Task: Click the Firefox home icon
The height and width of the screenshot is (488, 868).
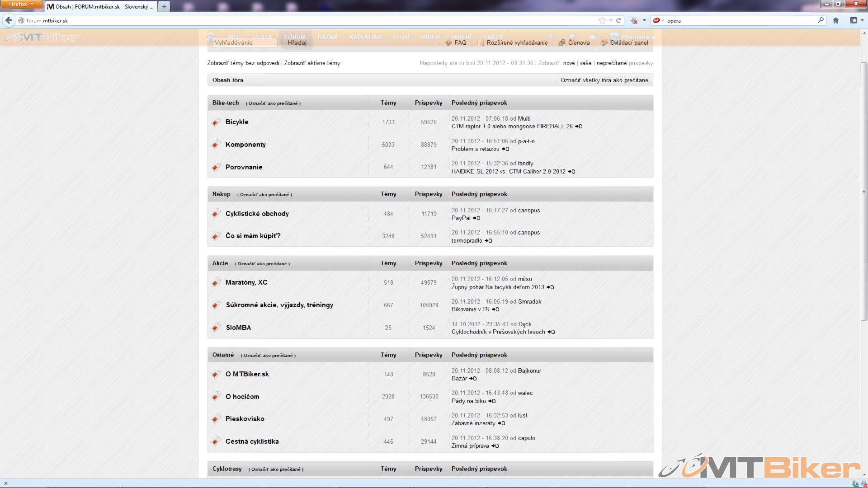Action: [x=835, y=20]
